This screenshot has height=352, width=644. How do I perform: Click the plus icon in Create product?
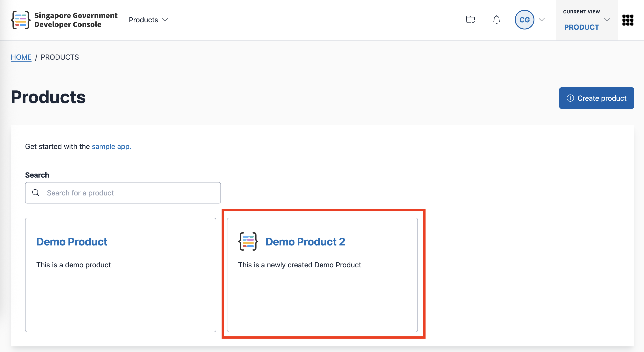pos(570,98)
